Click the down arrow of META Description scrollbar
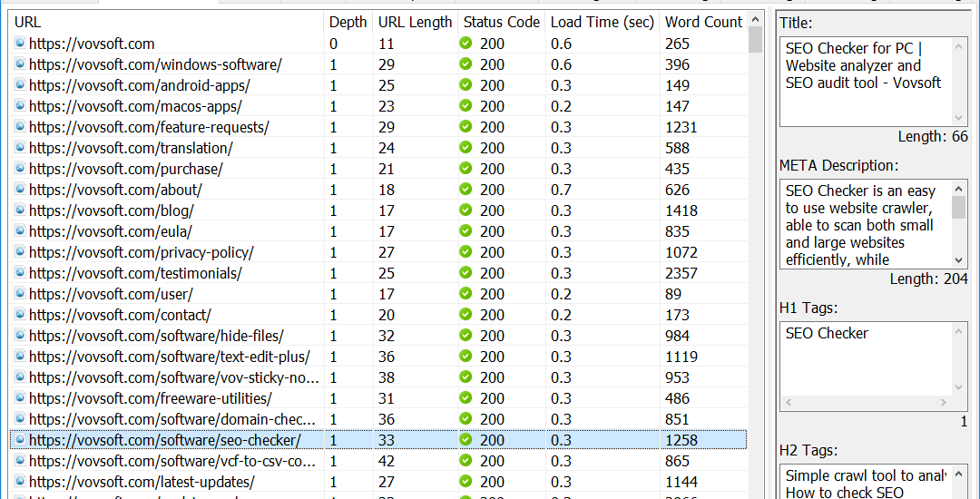 click(960, 261)
